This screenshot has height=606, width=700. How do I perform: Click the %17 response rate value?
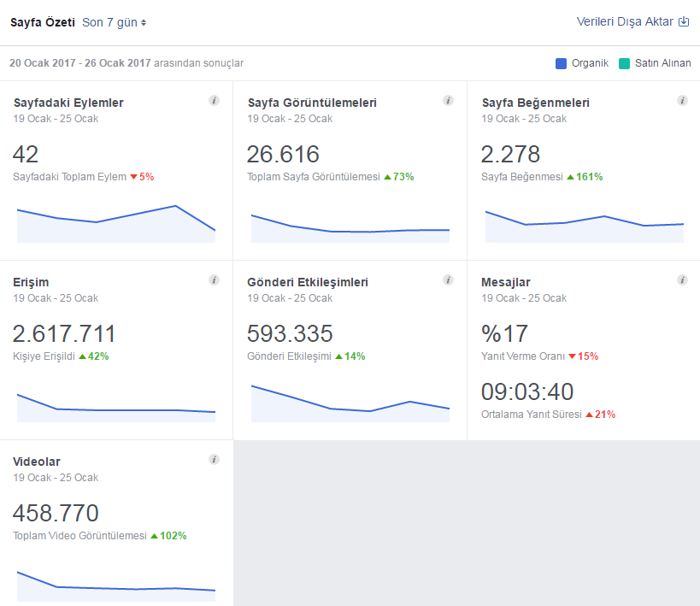point(505,334)
